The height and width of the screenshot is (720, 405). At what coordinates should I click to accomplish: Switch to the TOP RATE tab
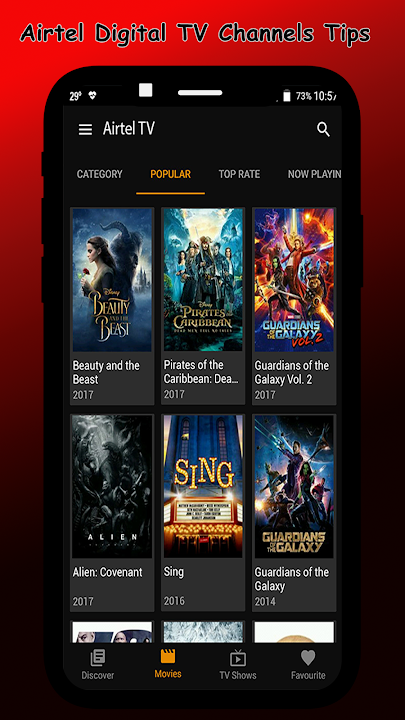(x=239, y=174)
